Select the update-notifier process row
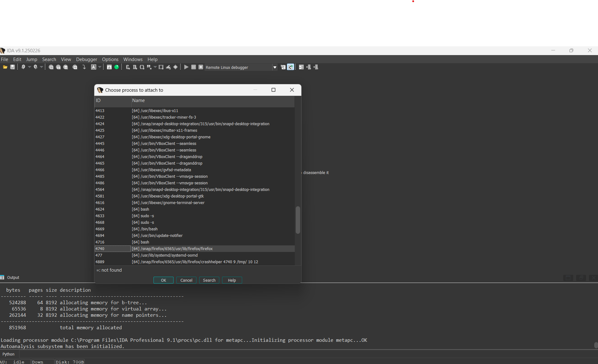Screen dimensions: 598x364 (x=161, y=235)
